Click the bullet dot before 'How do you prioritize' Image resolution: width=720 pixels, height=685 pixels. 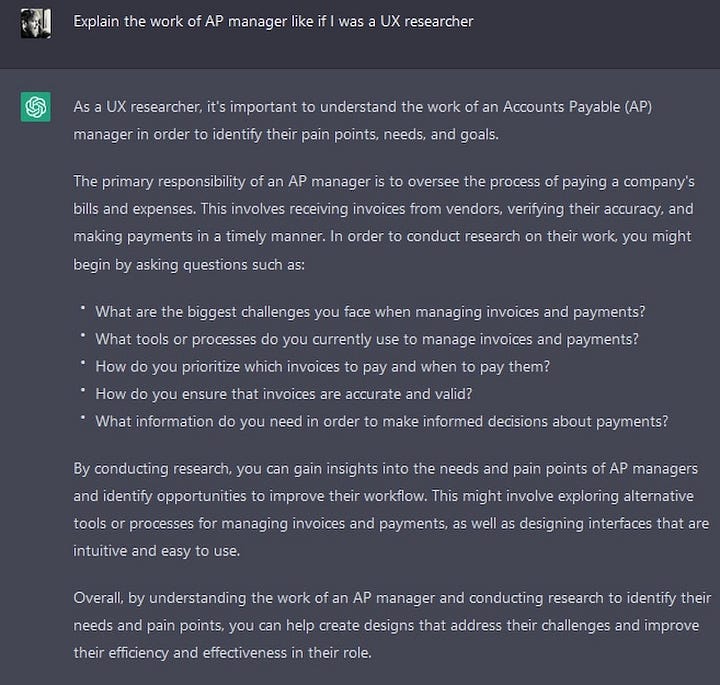[x=83, y=363]
